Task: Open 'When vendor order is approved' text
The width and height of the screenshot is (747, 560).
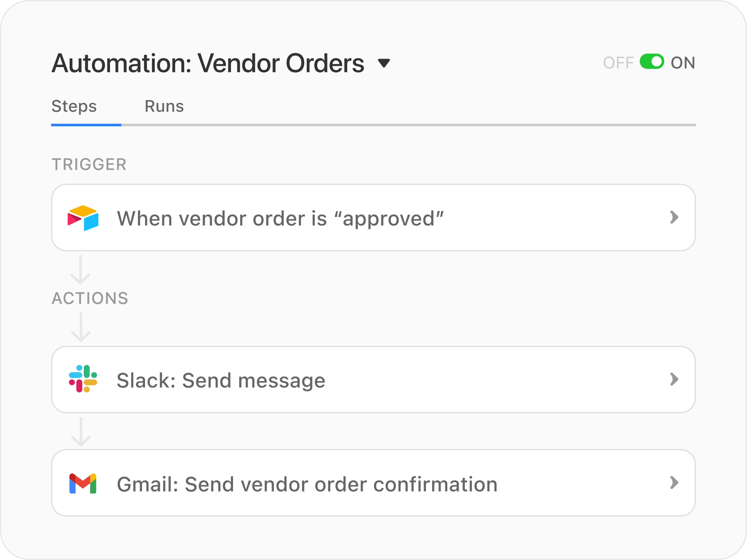Action: coord(280,218)
